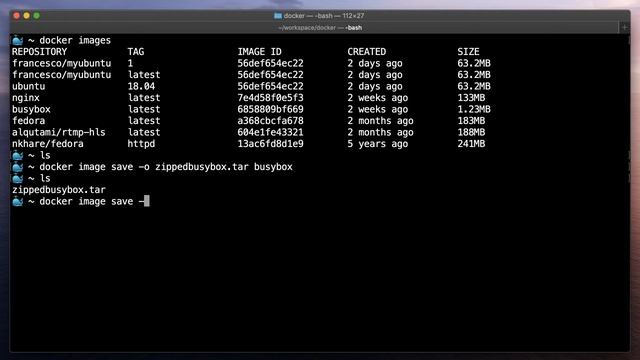Screen dimensions: 640x360
Task: Click the 'zippedbusybox.tar' file listing output
Action: [59, 190]
